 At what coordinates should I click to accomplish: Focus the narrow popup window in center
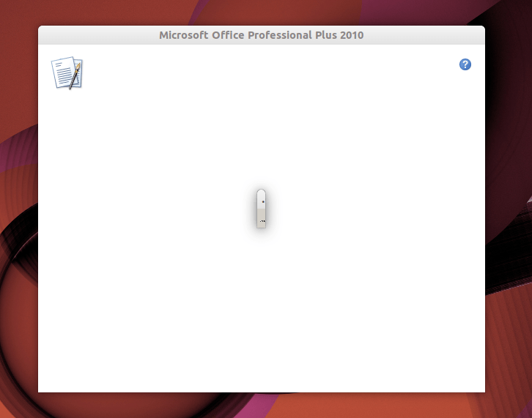tap(261, 209)
